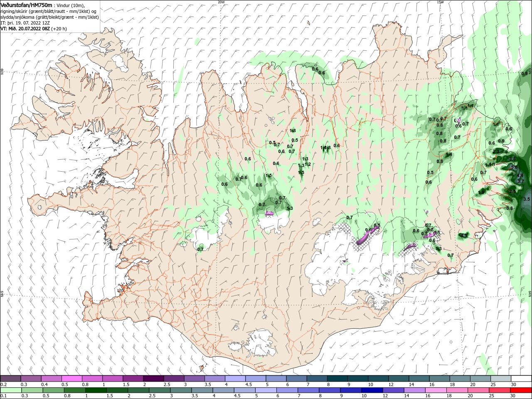
Task: Select lavender snow swatch between 4 and 4.5
Action: [234, 379]
